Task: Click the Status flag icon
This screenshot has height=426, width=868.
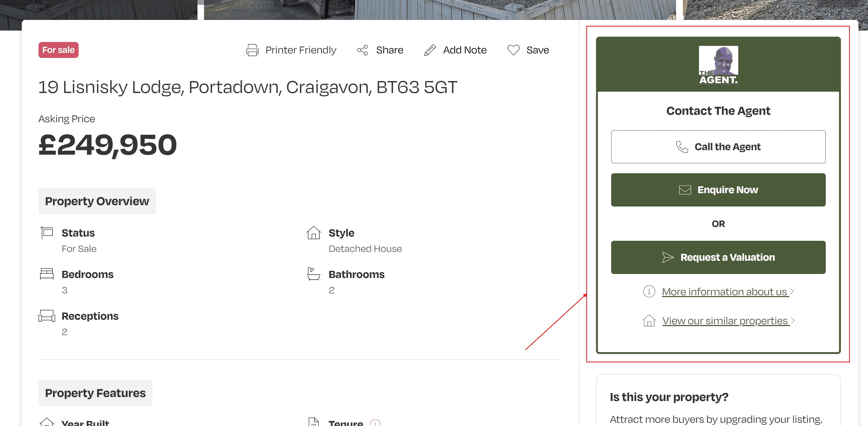Action: point(47,233)
